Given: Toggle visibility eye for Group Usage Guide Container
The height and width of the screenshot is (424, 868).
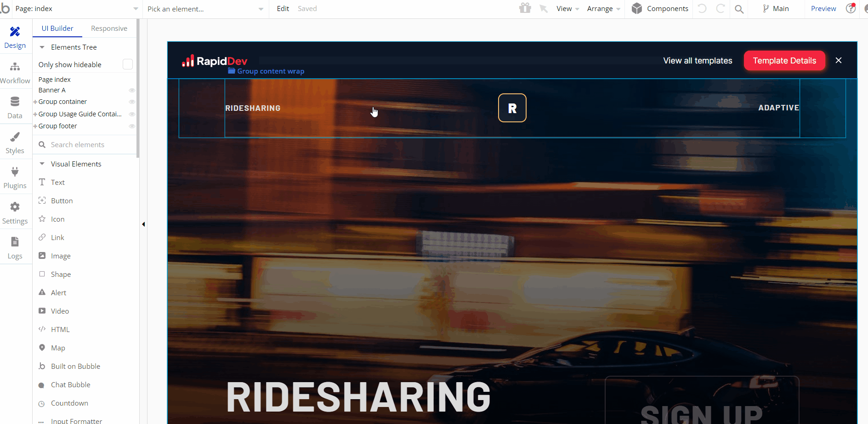Looking at the screenshot, I should click(x=132, y=114).
